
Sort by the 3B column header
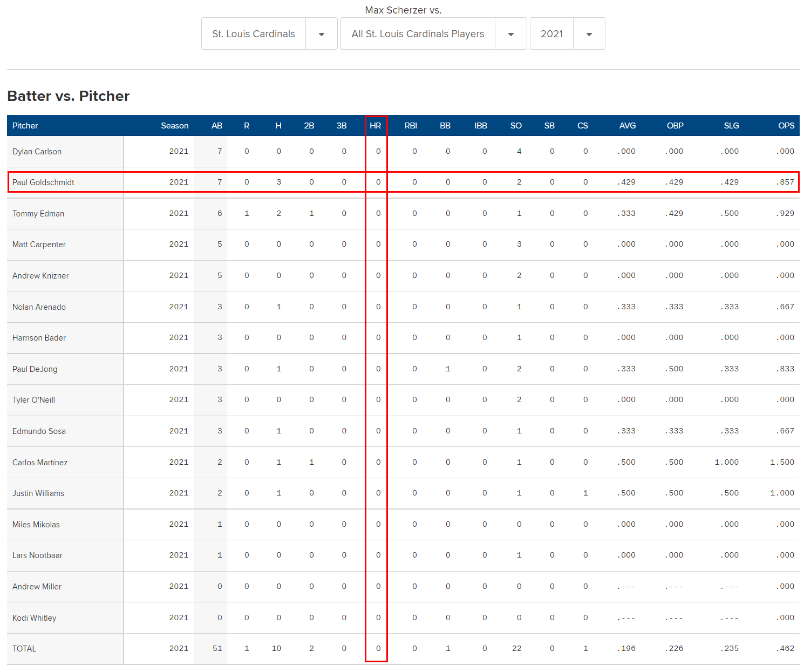(x=342, y=125)
